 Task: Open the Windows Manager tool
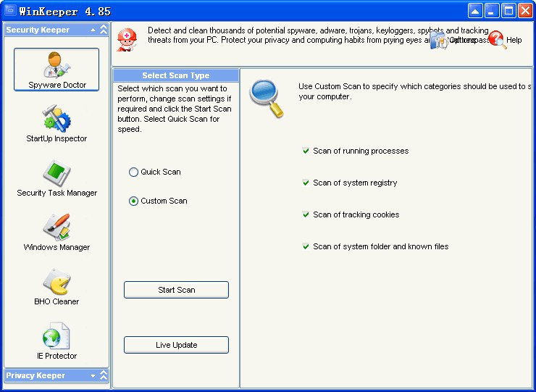pos(56,233)
